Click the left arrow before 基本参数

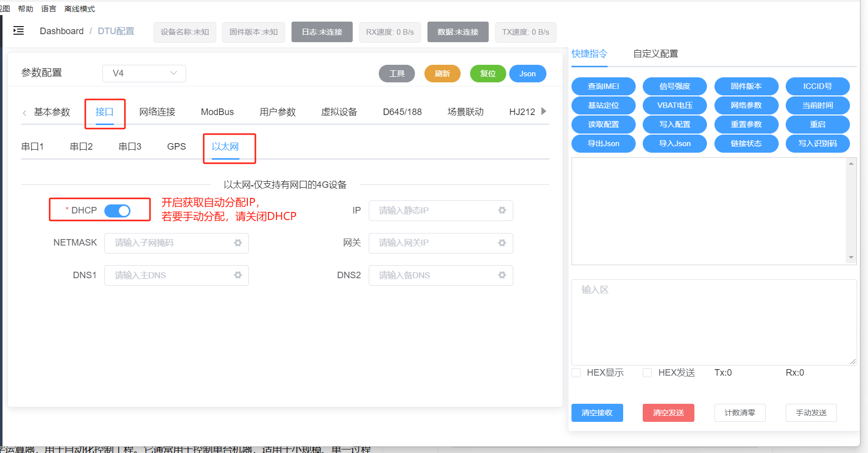tap(24, 112)
